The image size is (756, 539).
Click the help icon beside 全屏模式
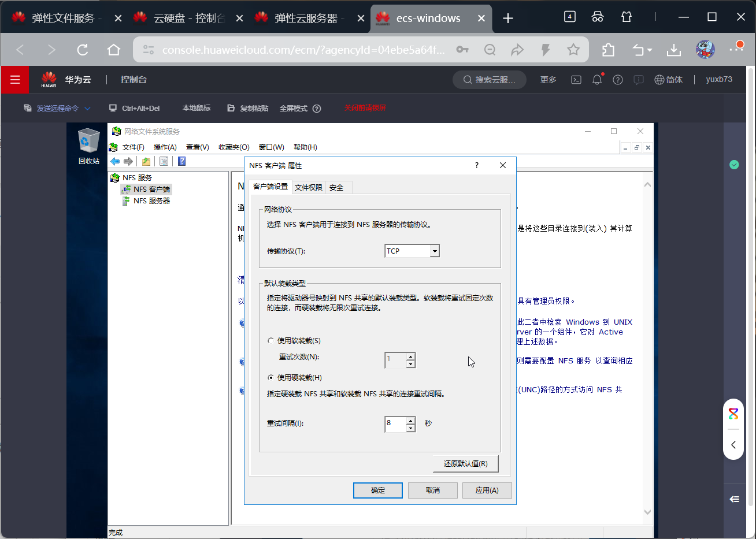[x=317, y=108]
